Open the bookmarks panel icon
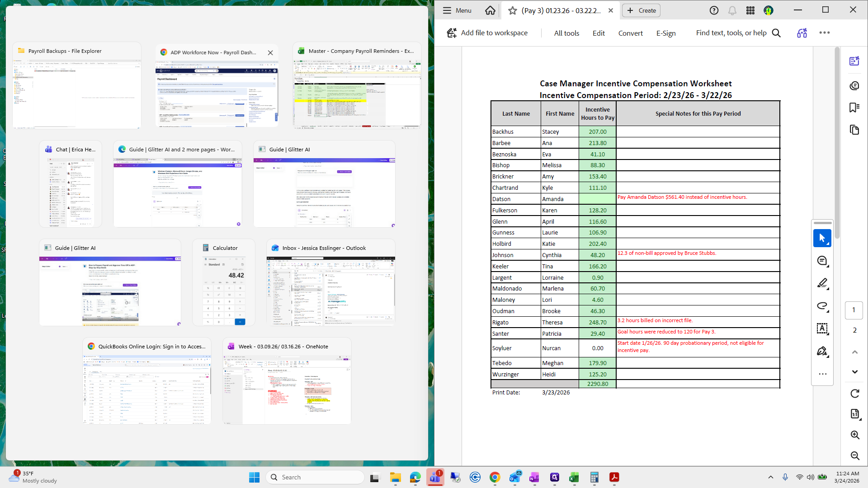Screen dimensions: 868x488 pos(854,108)
